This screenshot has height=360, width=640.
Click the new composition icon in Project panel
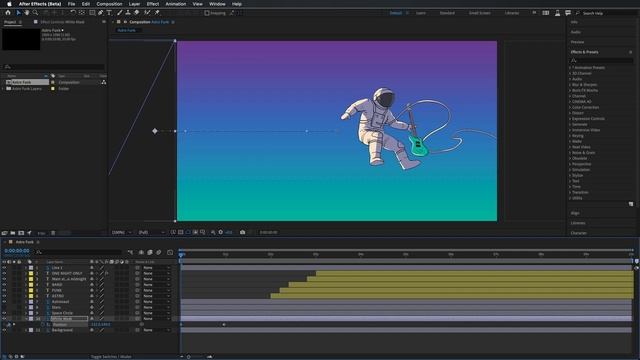[x=21, y=233]
